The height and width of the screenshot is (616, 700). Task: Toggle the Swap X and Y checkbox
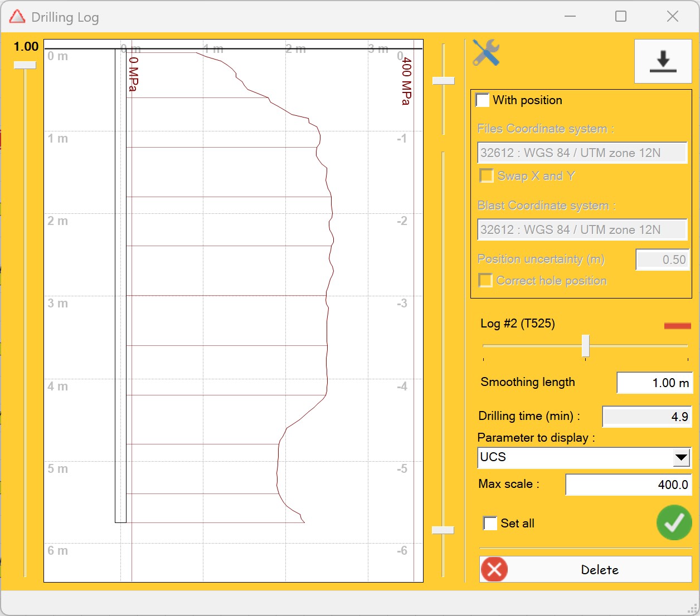(x=487, y=176)
